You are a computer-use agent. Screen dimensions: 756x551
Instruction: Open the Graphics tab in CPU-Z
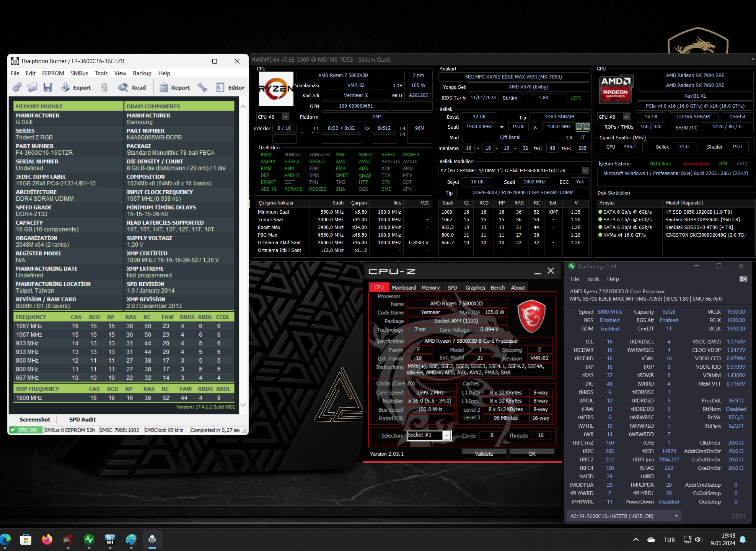(x=475, y=288)
